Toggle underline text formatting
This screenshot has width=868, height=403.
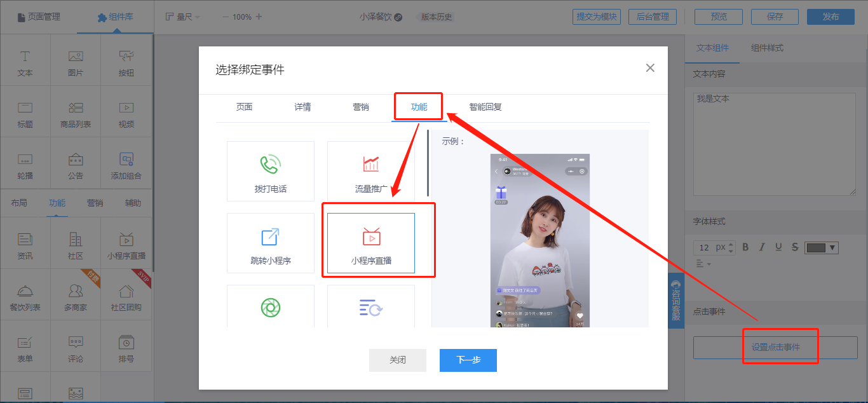pos(778,247)
